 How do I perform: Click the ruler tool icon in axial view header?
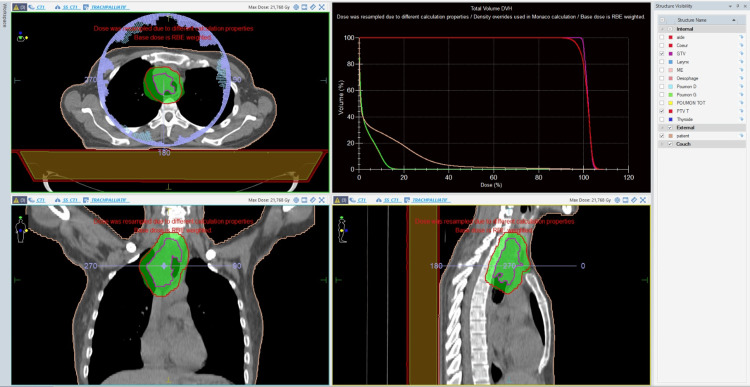click(x=313, y=7)
